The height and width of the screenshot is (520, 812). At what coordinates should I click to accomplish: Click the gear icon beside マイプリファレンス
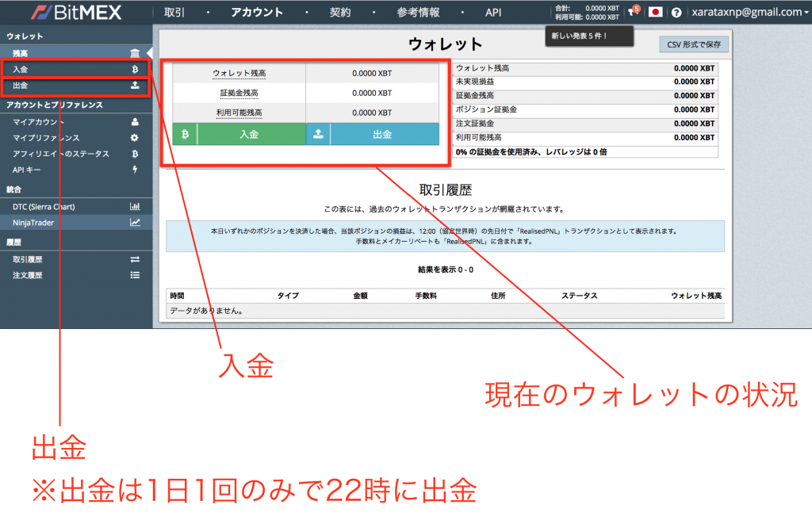135,138
